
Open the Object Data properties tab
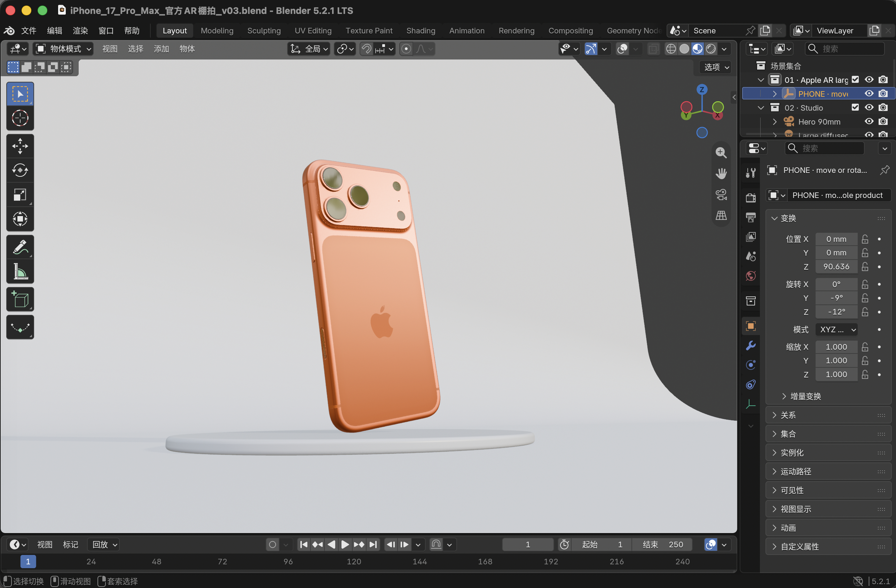tap(751, 404)
